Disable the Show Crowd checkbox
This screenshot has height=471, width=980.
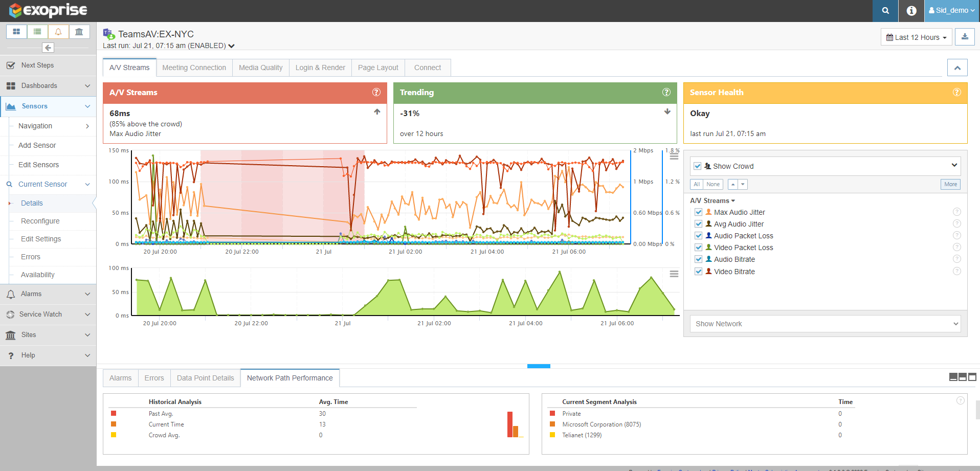pos(697,166)
